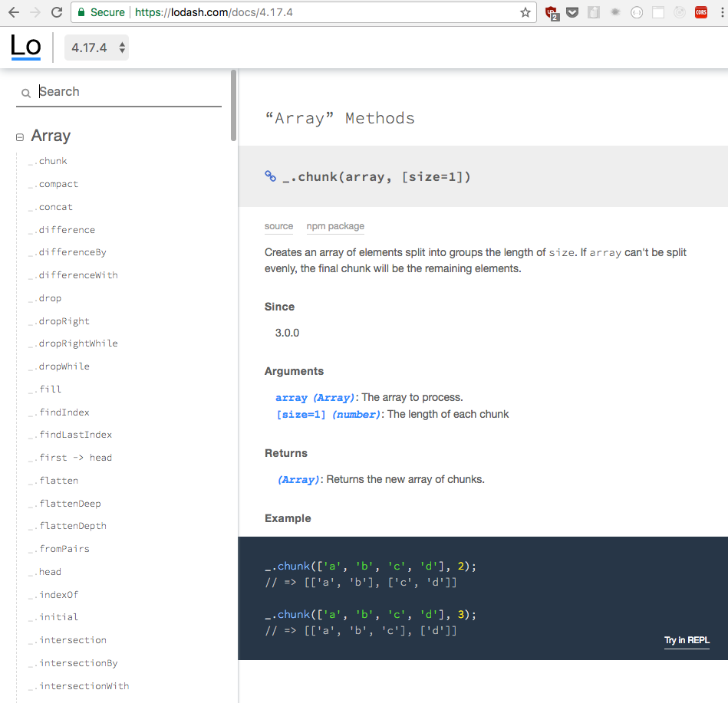Select _.concat in the sidebar
The width and height of the screenshot is (728, 703).
pos(50,207)
